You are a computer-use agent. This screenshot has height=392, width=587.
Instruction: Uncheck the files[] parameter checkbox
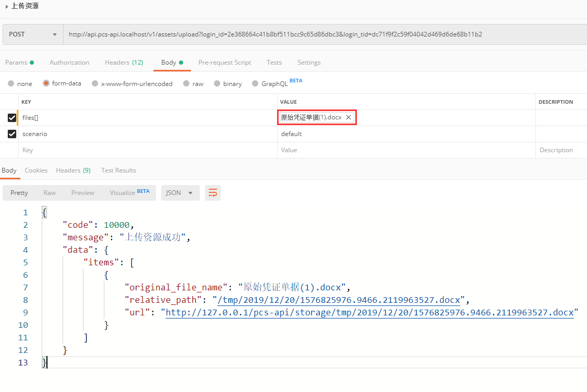click(x=12, y=118)
